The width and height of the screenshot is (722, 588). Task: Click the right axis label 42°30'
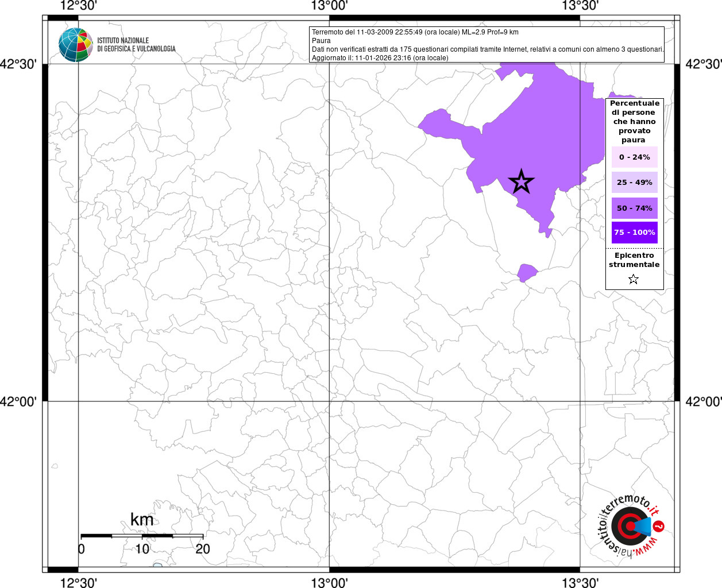(x=704, y=64)
